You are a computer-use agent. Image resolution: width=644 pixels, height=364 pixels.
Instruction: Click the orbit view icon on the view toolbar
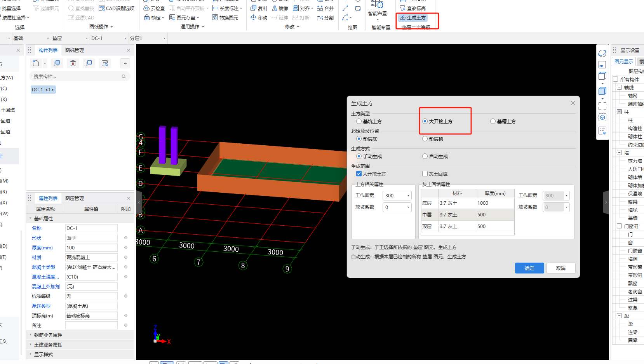[602, 53]
